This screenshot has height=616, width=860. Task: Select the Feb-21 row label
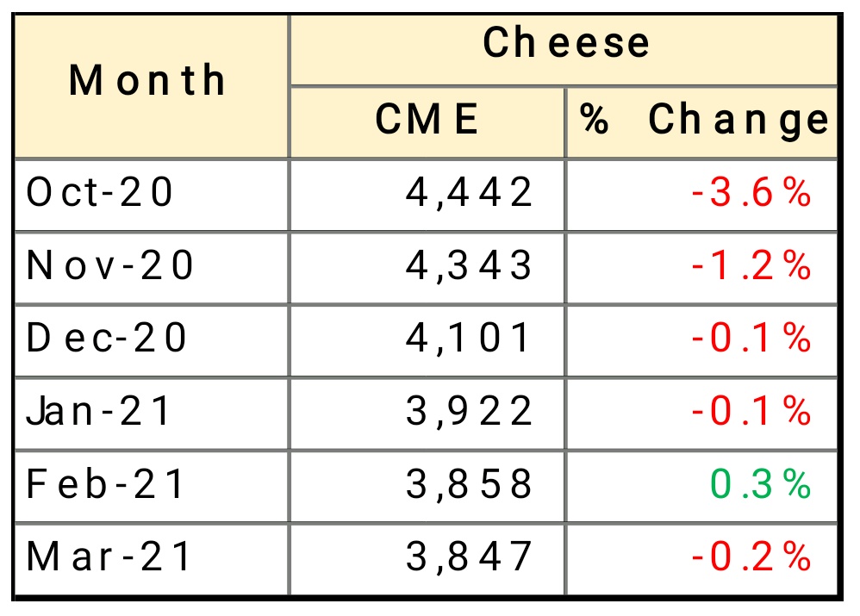point(105,484)
